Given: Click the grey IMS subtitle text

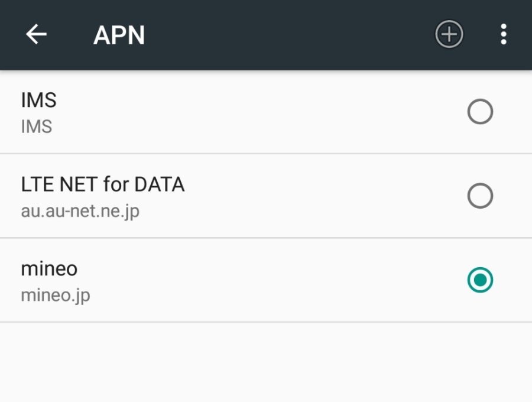Looking at the screenshot, I should click(x=37, y=127).
